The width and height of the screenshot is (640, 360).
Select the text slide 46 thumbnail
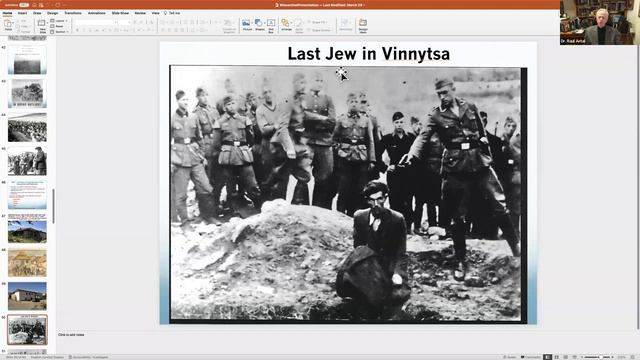pos(27,195)
